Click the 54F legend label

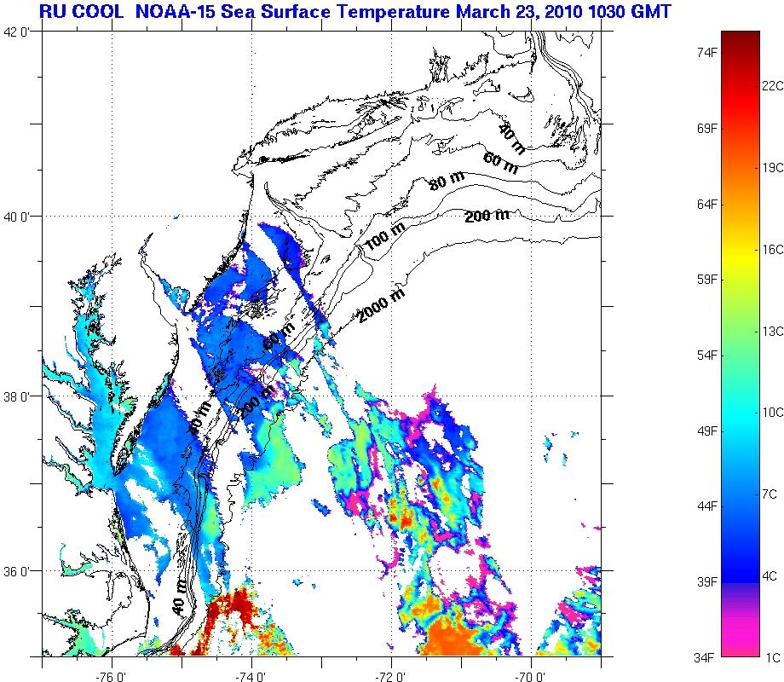[x=707, y=355]
